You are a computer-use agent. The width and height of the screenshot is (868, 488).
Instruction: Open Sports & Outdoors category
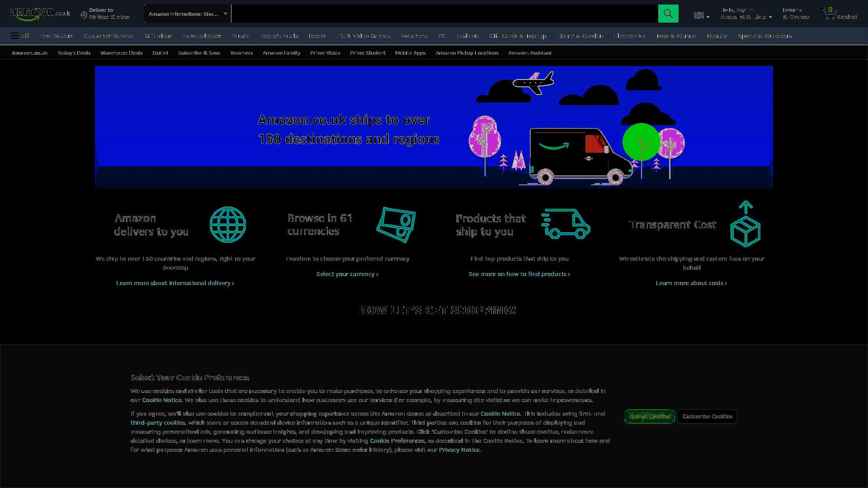point(764,36)
